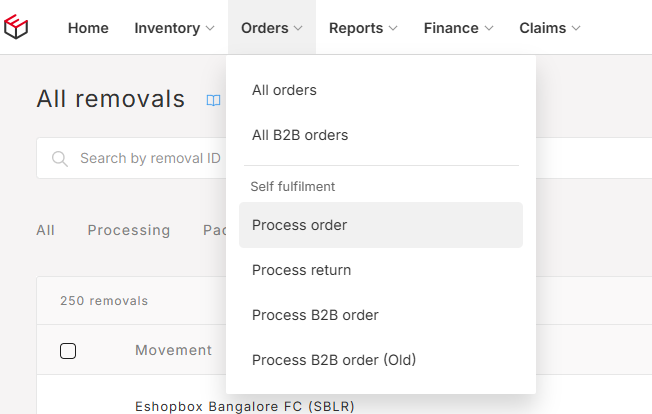This screenshot has height=414, width=652.
Task: Open the book help icon beside All removals
Action: pyautogui.click(x=213, y=100)
